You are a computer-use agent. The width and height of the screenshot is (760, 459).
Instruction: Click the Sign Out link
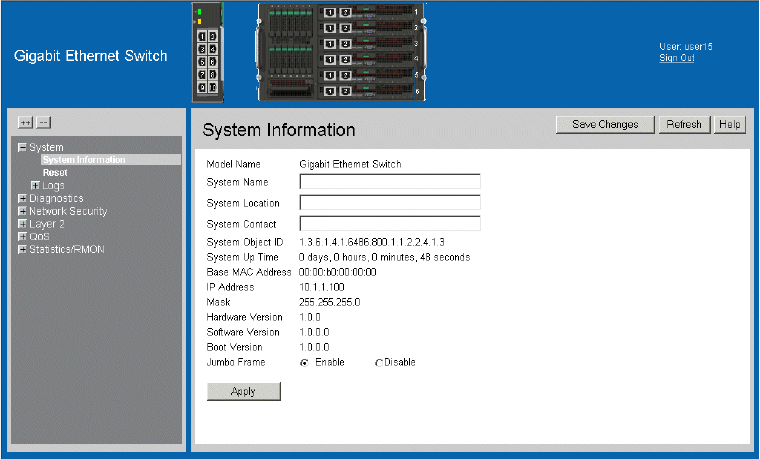coord(676,58)
